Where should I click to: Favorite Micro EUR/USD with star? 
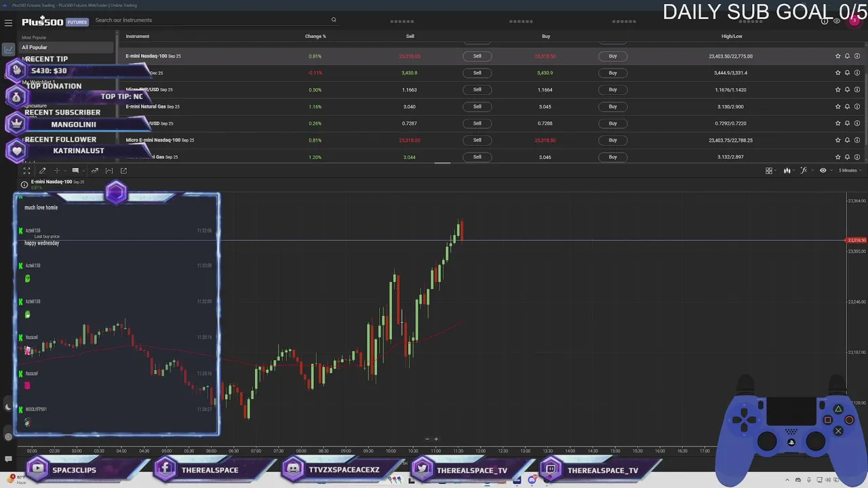point(837,89)
